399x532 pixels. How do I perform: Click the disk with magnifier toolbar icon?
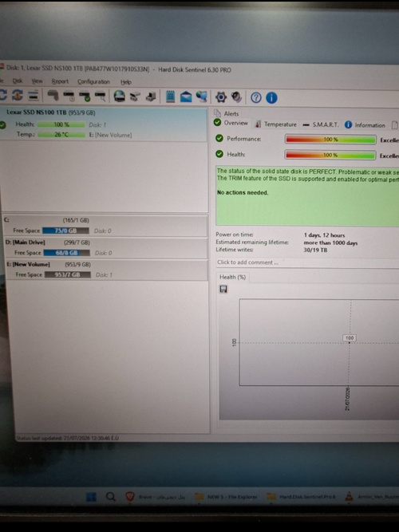click(101, 97)
